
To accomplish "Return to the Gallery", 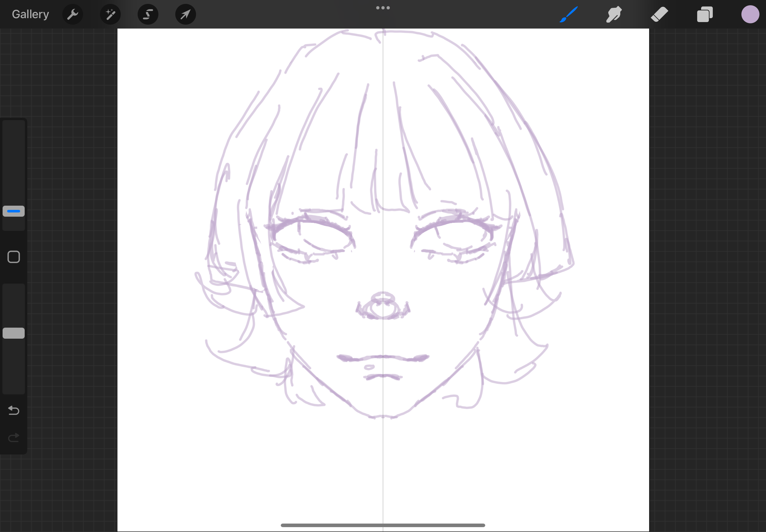I will pos(30,14).
